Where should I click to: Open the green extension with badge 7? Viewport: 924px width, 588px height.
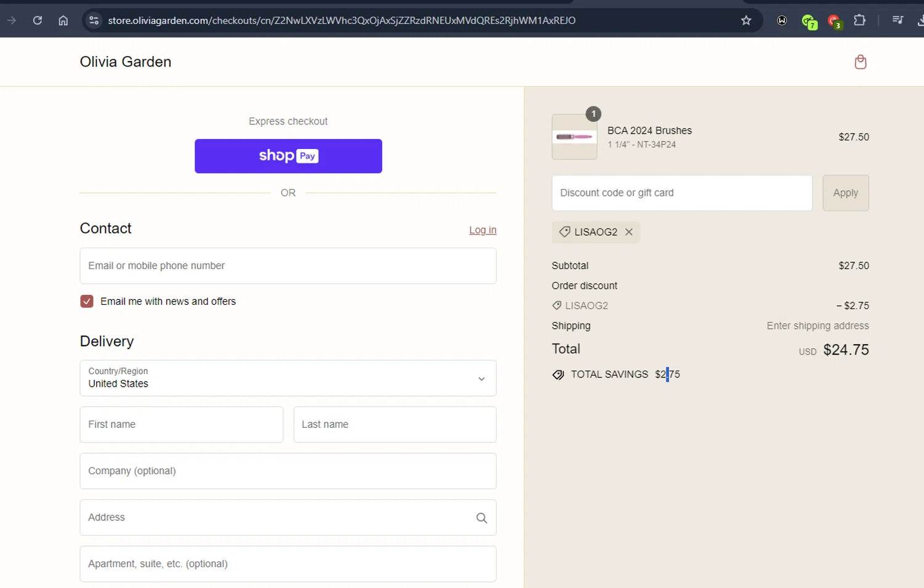tap(809, 22)
